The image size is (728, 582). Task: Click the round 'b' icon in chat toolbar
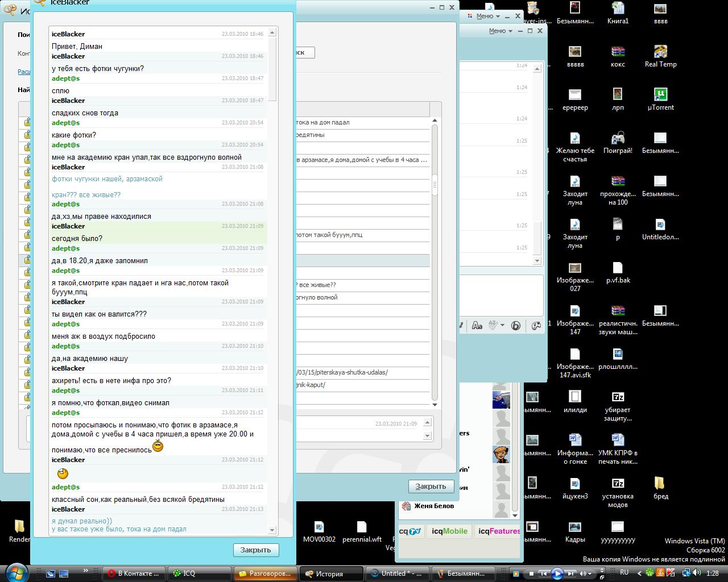[516, 326]
